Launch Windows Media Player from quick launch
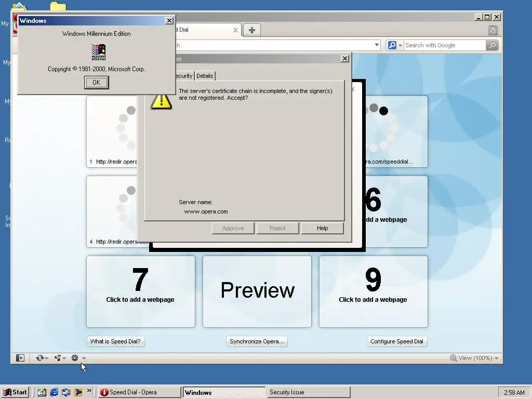Image resolution: width=532 pixels, height=399 pixels. coord(78,393)
